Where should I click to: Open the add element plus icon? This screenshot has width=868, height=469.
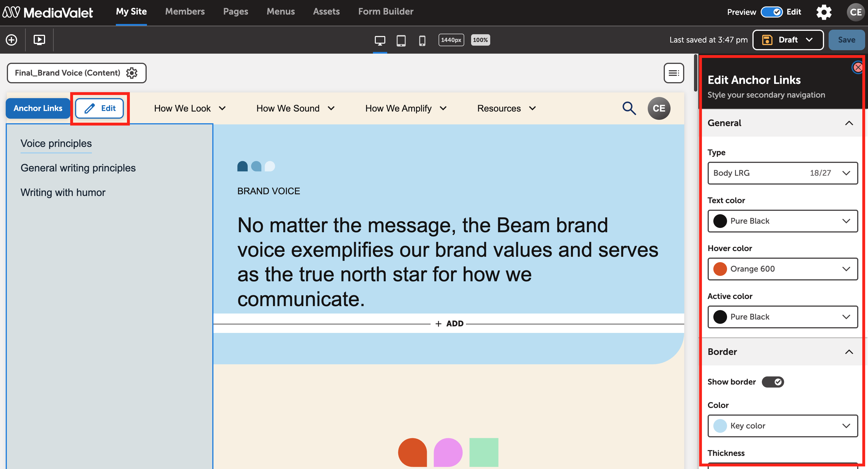(11, 40)
